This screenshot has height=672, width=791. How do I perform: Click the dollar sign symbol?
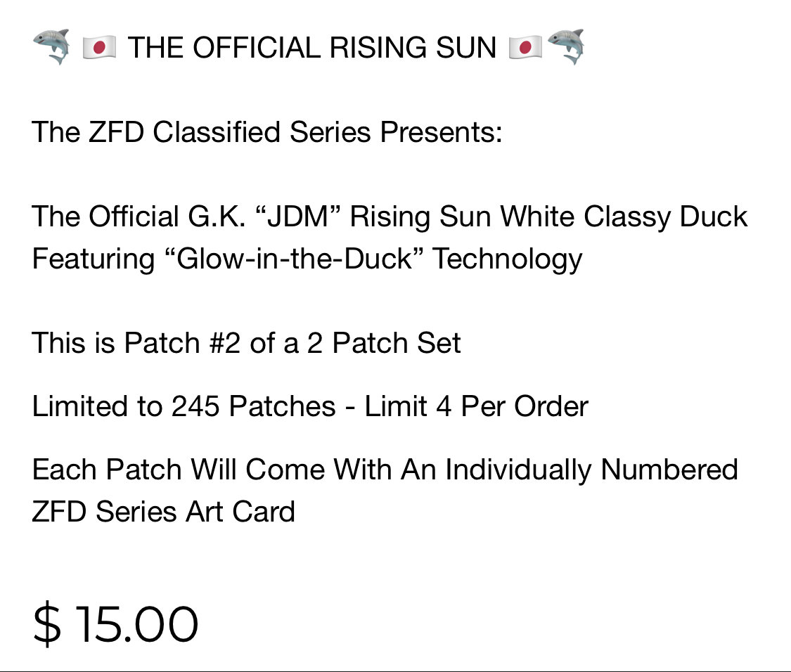(x=47, y=625)
